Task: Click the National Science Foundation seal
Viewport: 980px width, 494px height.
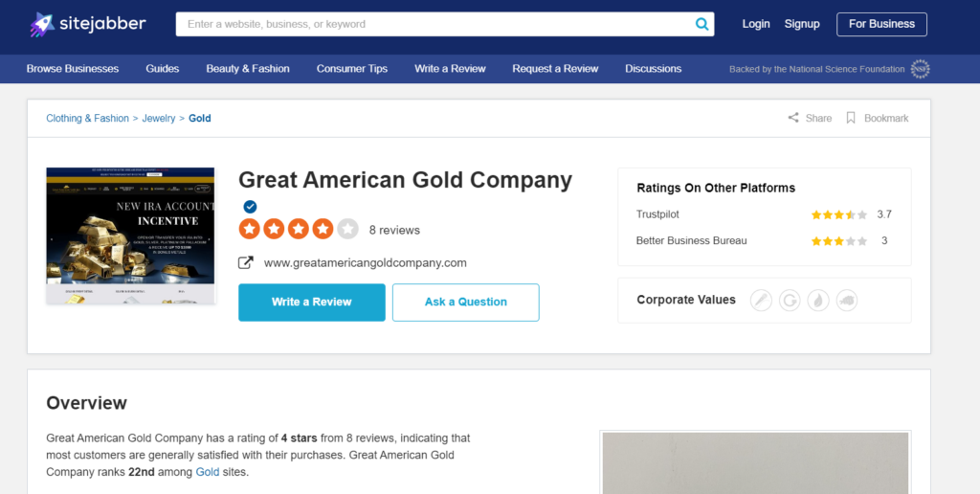Action: (920, 69)
